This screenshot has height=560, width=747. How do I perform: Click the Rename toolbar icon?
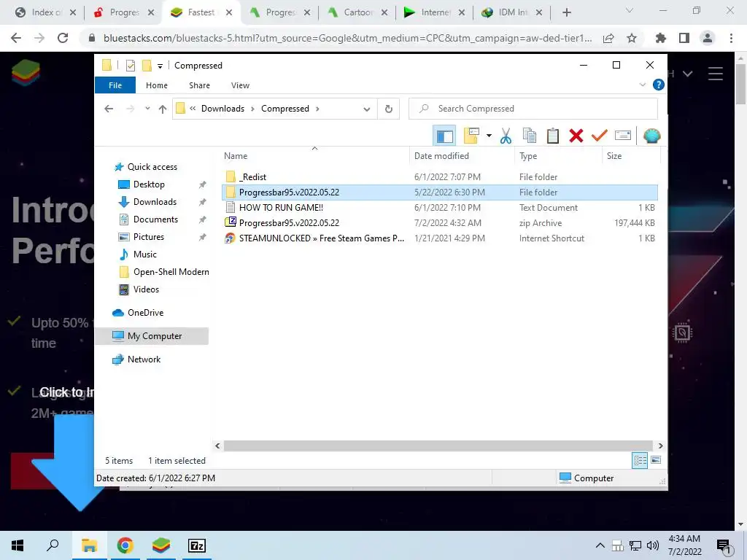pyautogui.click(x=623, y=136)
